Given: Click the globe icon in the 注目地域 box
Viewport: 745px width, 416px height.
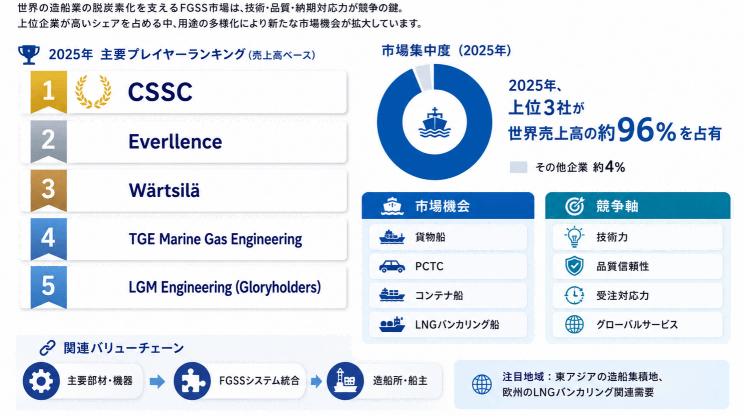Looking at the screenshot, I should [482, 384].
